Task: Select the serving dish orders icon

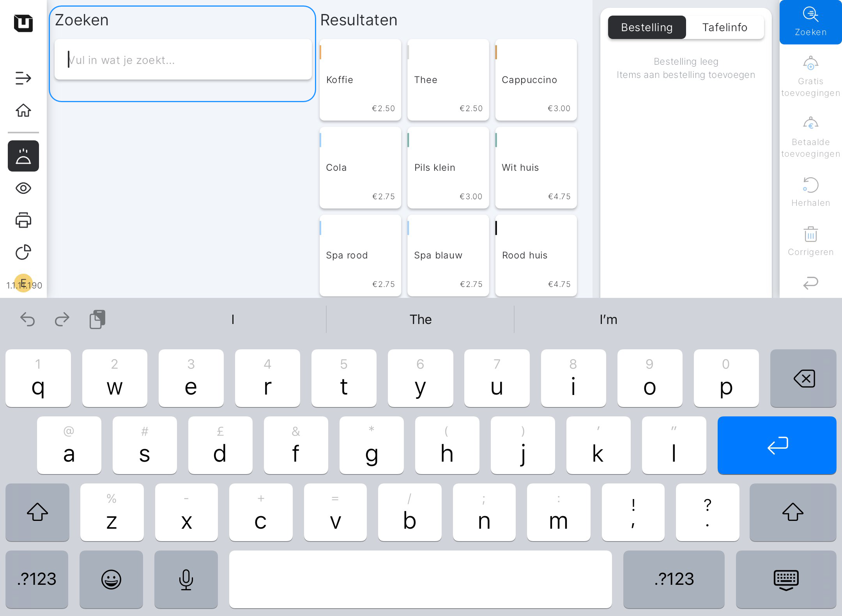Action: [x=23, y=156]
